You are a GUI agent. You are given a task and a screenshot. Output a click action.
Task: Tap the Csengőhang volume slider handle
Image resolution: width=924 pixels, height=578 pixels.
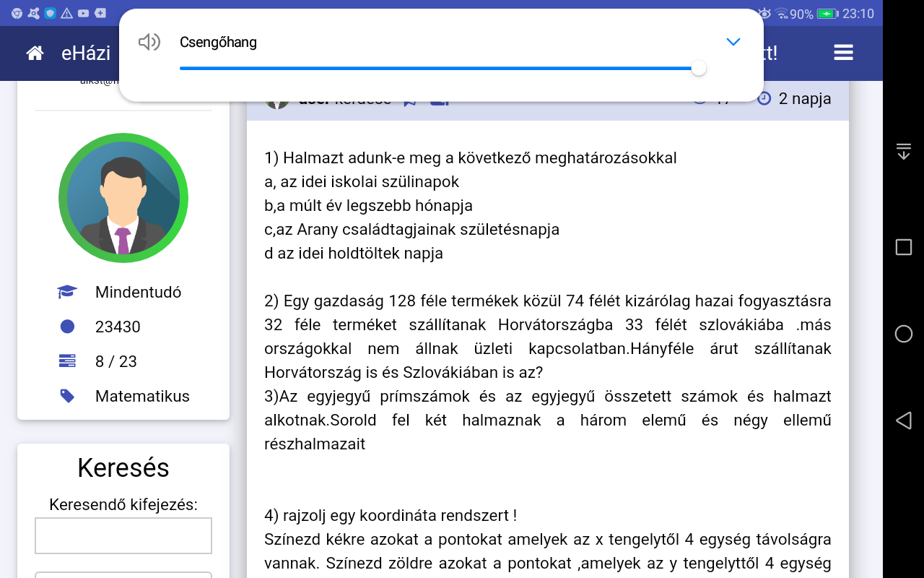698,69
